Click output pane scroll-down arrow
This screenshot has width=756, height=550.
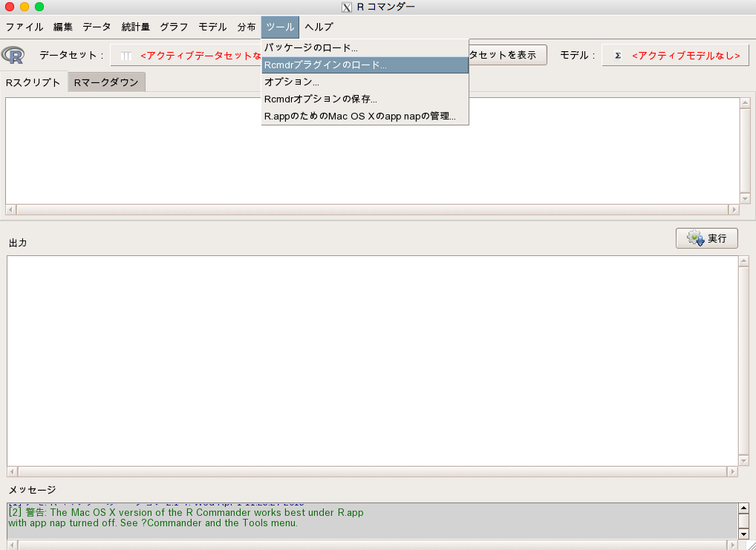click(x=744, y=461)
